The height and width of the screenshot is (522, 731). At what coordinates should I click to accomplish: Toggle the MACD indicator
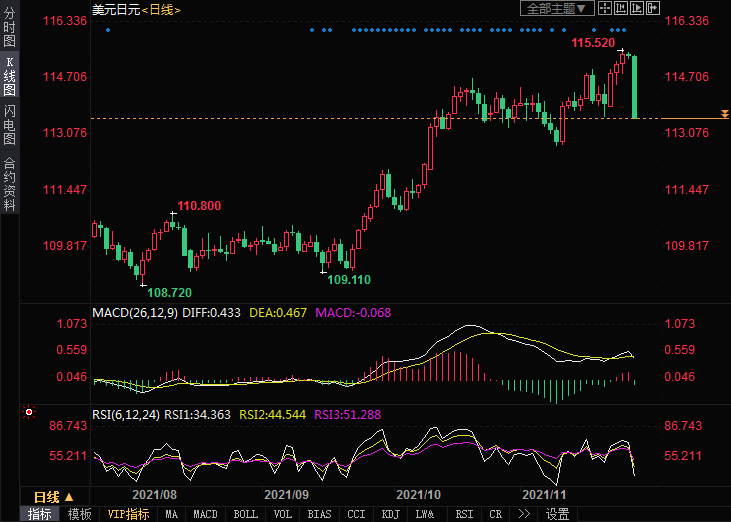[205, 514]
